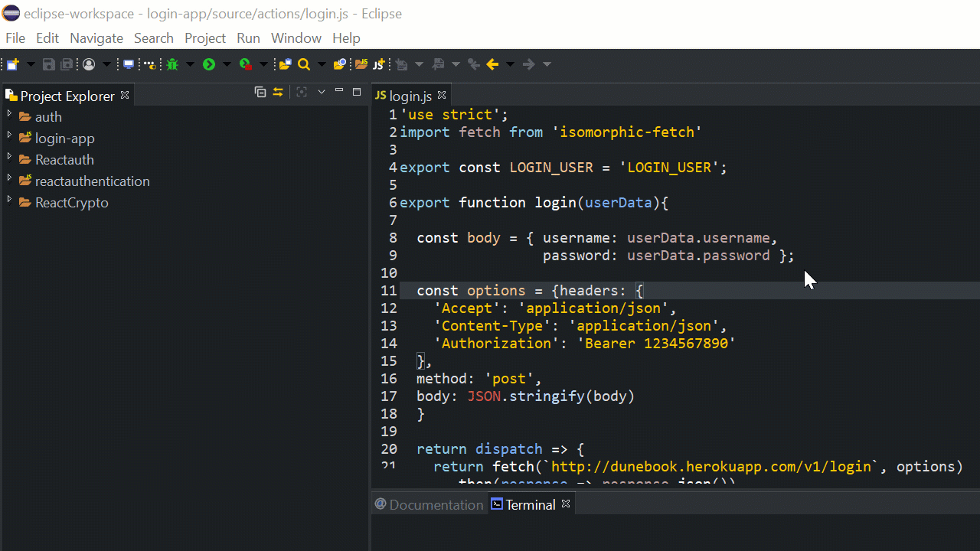Viewport: 980px width, 551px height.
Task: Click the Back yellow arrow icon
Action: [492, 64]
